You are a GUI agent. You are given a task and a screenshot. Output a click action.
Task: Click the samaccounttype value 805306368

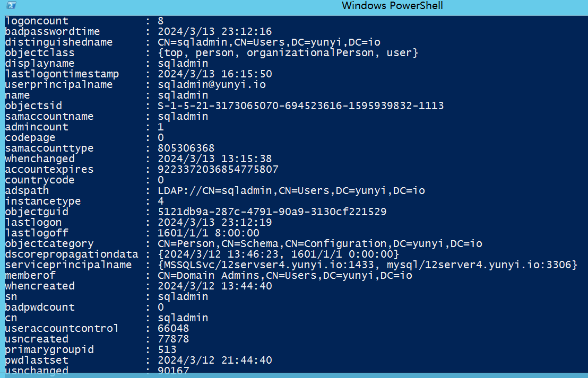(186, 148)
